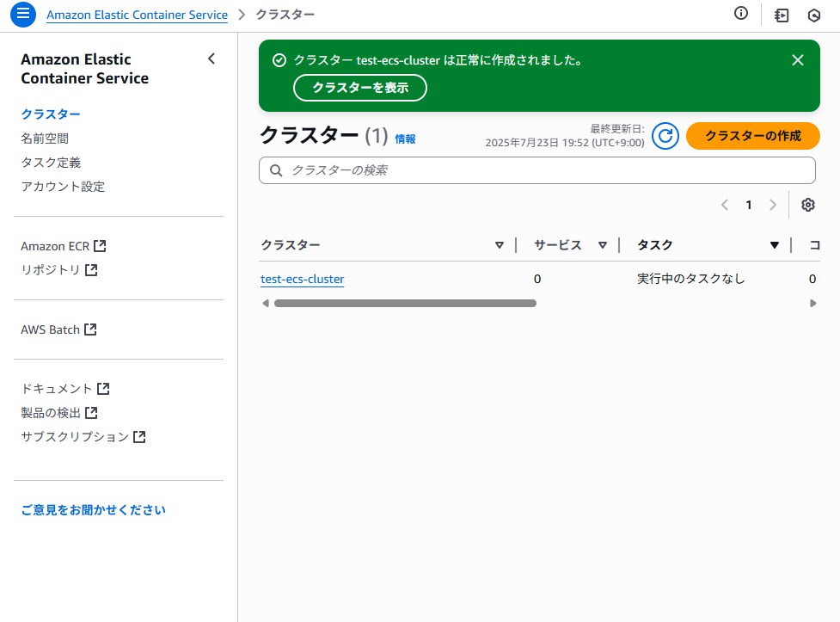Click the horizontal table scrollbar thumb
This screenshot has width=840, height=622.
point(405,304)
